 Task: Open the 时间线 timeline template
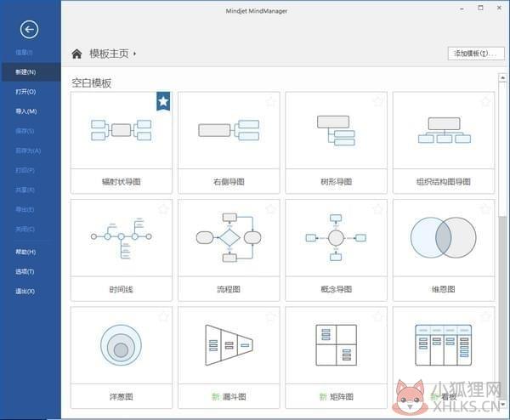[122, 250]
